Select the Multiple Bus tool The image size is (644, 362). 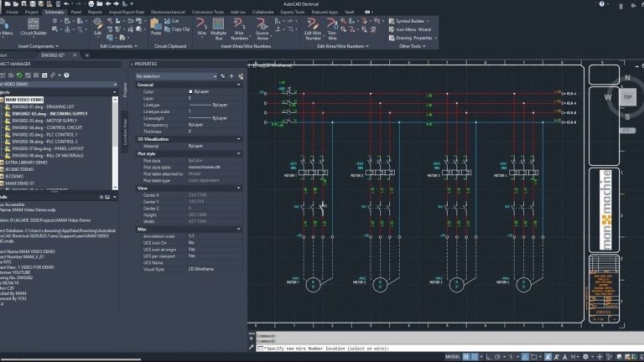(x=219, y=28)
